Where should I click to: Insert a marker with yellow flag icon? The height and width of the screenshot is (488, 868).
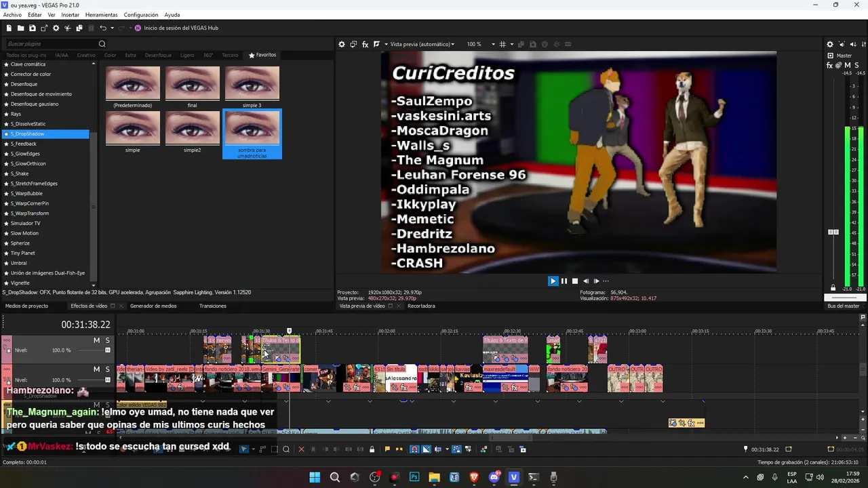pyautogui.click(x=387, y=449)
